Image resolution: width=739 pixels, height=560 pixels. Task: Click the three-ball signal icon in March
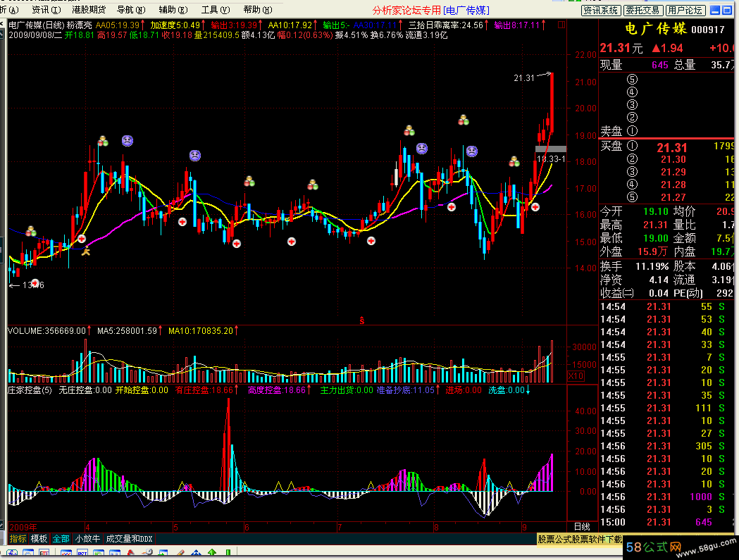click(31, 231)
